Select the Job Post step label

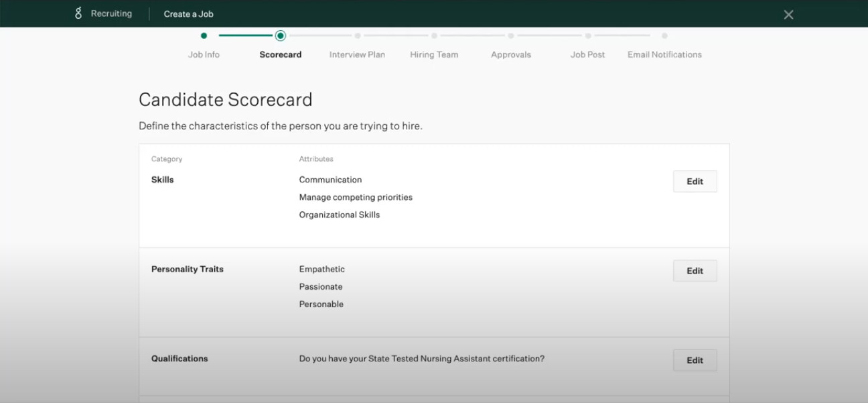[x=587, y=55]
